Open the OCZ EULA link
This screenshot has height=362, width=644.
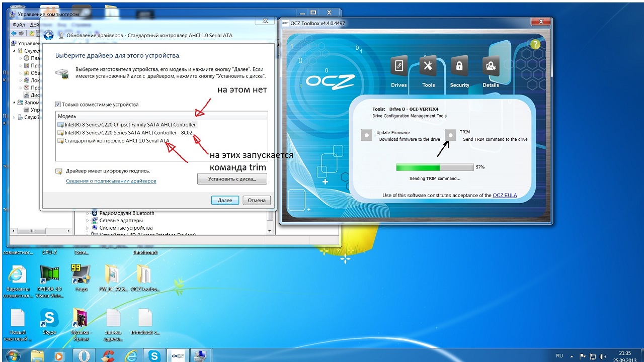[505, 195]
